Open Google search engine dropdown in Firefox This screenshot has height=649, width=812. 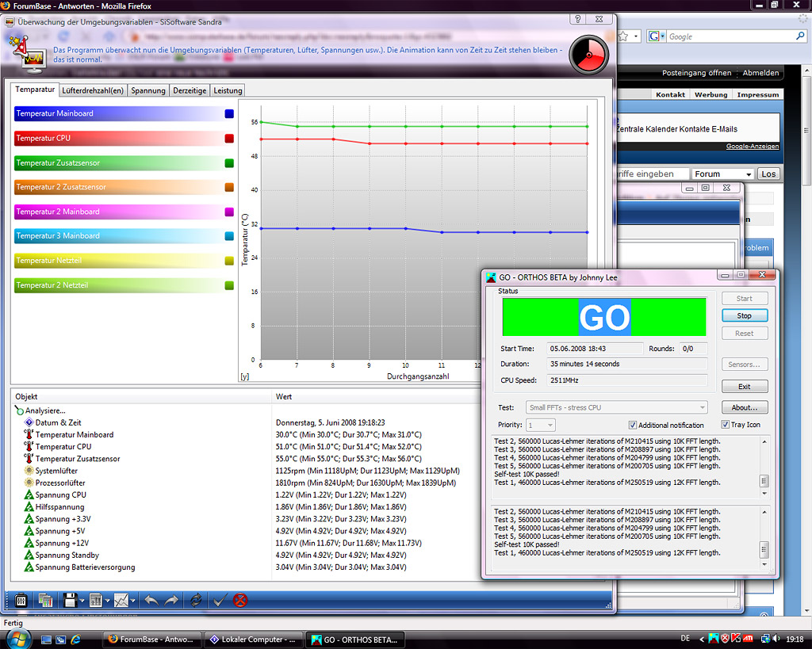pyautogui.click(x=662, y=36)
